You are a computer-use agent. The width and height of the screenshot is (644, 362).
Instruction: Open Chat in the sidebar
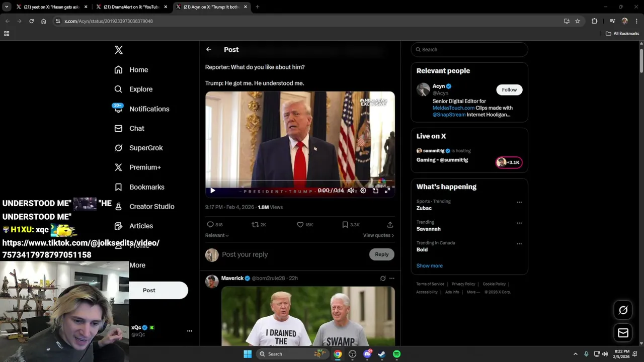[x=129, y=128]
